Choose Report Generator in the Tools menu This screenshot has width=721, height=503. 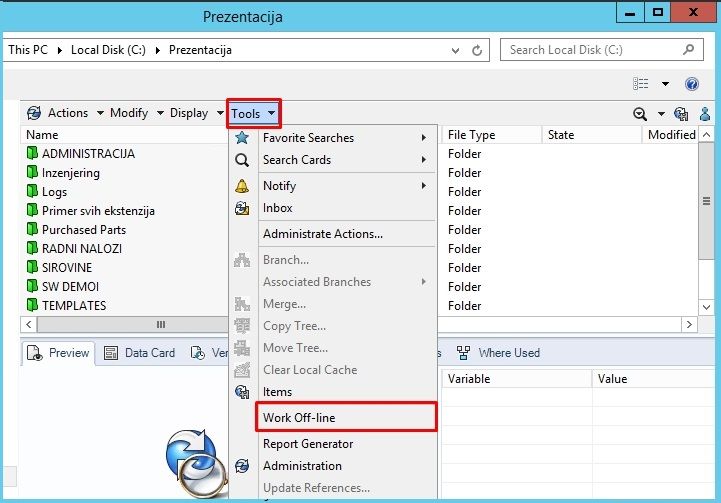[308, 444]
